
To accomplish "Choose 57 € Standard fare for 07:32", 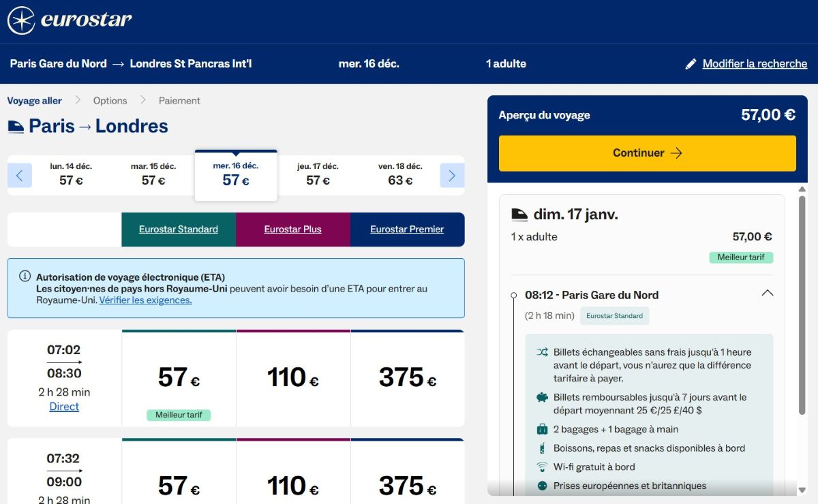I will [x=179, y=471].
